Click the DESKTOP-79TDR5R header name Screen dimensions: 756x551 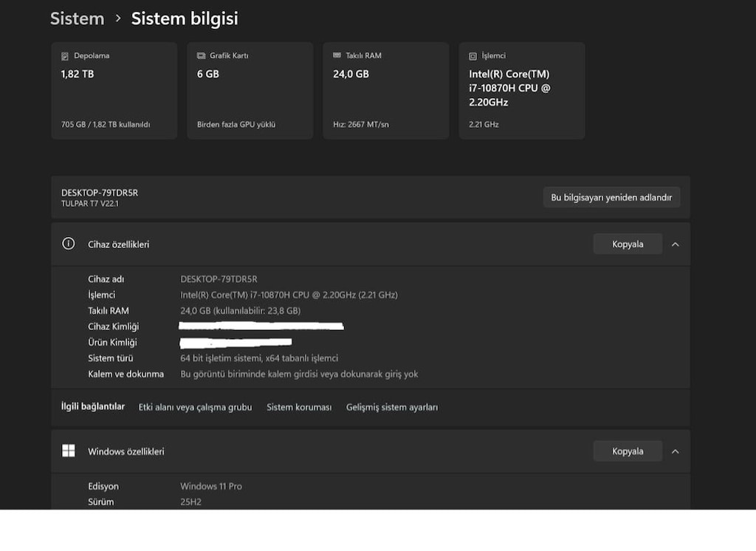coord(100,193)
